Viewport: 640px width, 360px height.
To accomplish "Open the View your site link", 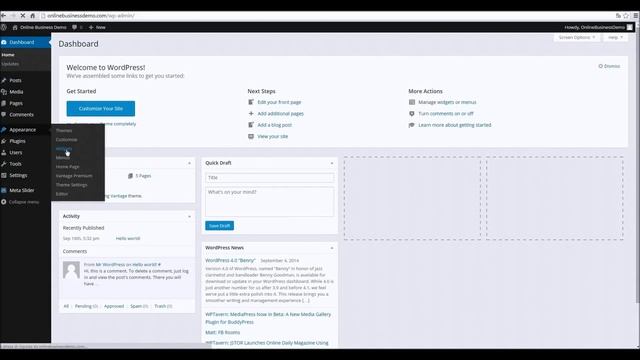I will [272, 136].
